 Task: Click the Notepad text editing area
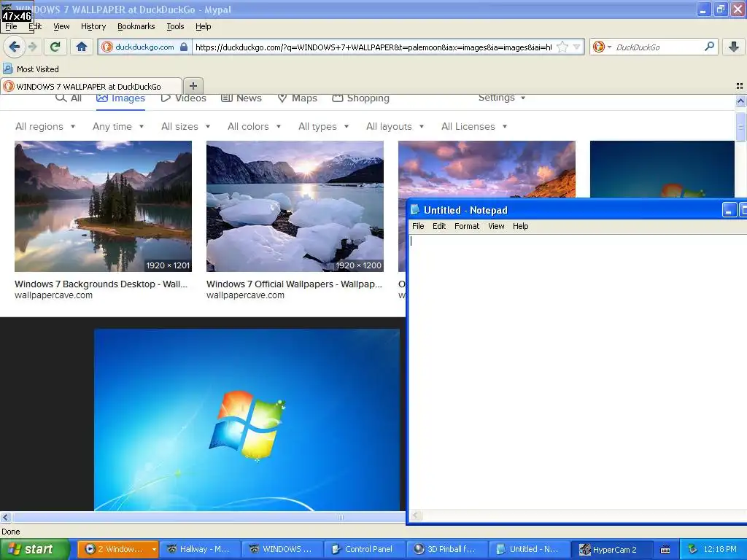point(578,371)
